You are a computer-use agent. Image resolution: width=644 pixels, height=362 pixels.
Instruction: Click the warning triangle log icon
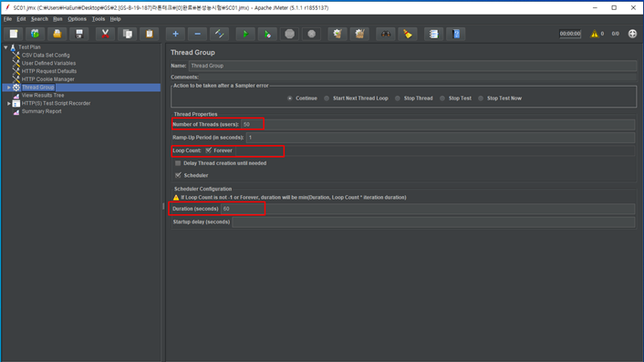pos(595,34)
